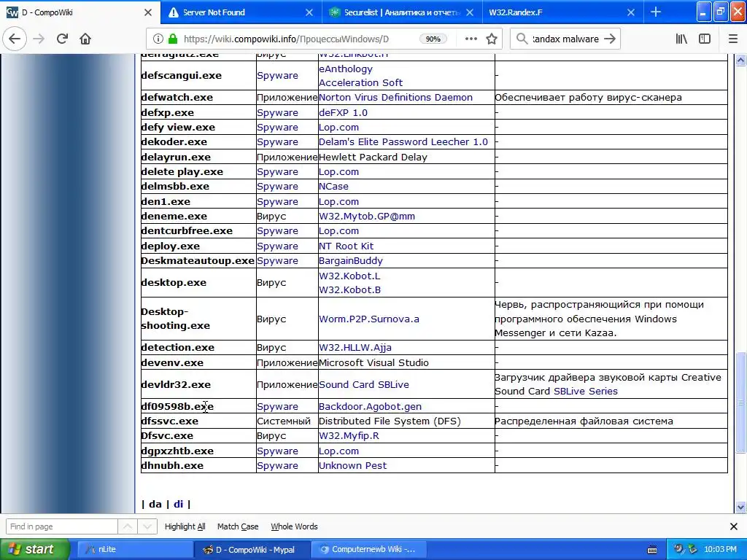Click the search magnifier icon
The image size is (747, 560).
coord(522,39)
